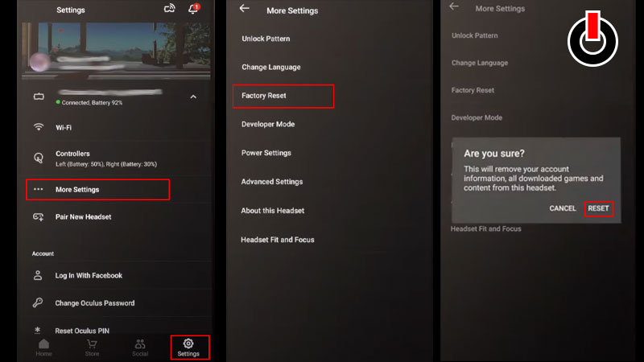Click the profile avatar picture
The image size is (644, 362).
39,63
